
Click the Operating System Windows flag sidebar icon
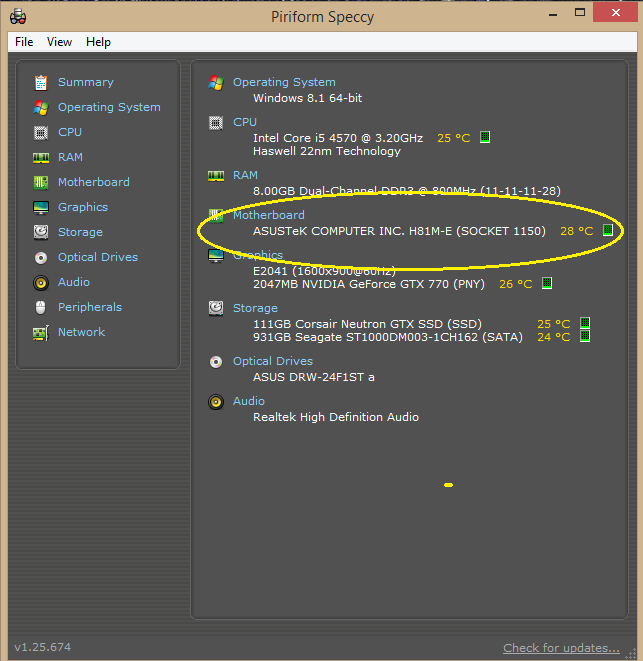click(x=41, y=107)
